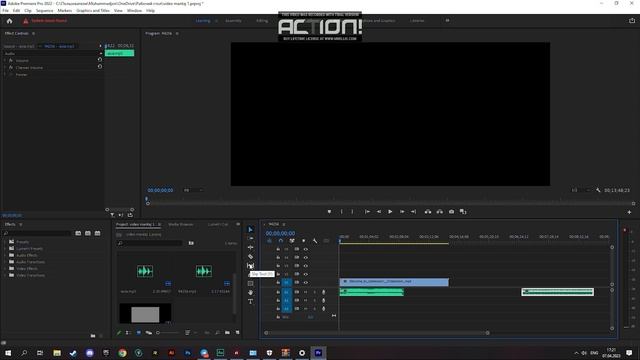Go to the Home screen
Image resolution: width=640 pixels, height=360 pixels.
click(x=9, y=21)
